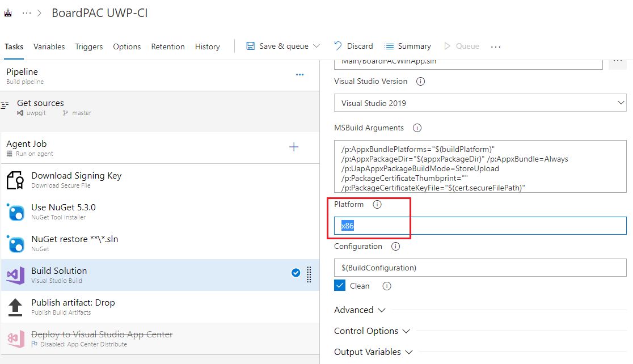Click the uwpgit repository icon
Image resolution: width=633 pixels, height=364 pixels.
(20, 113)
